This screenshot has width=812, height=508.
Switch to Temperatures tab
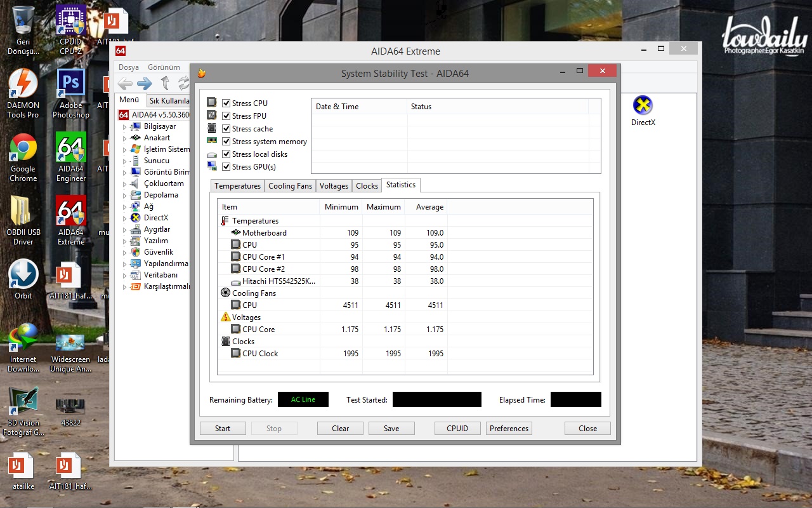coord(237,186)
